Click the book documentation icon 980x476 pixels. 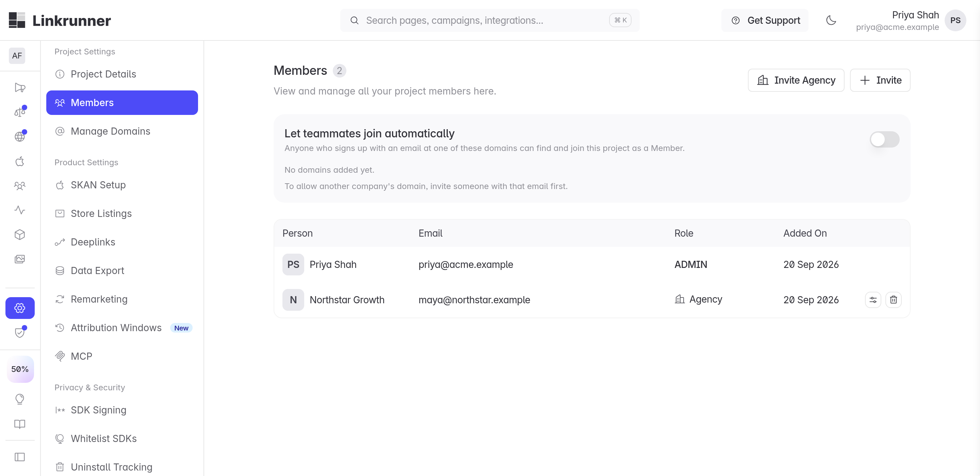coord(20,424)
